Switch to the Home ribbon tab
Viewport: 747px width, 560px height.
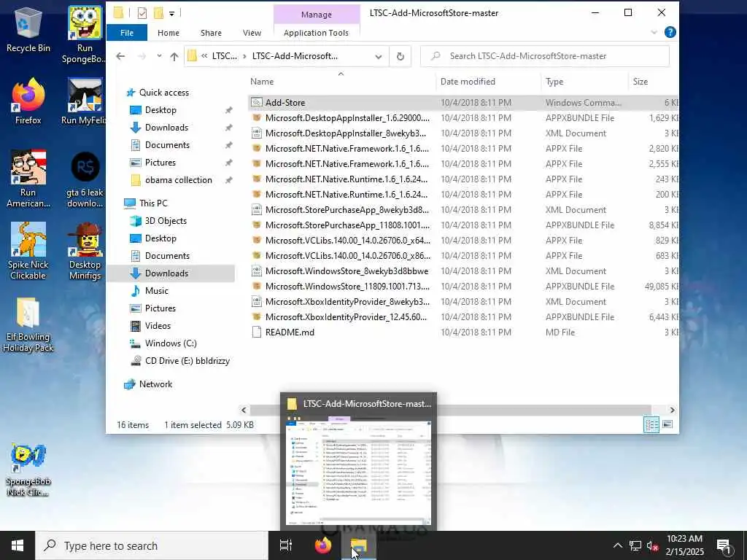pos(169,33)
